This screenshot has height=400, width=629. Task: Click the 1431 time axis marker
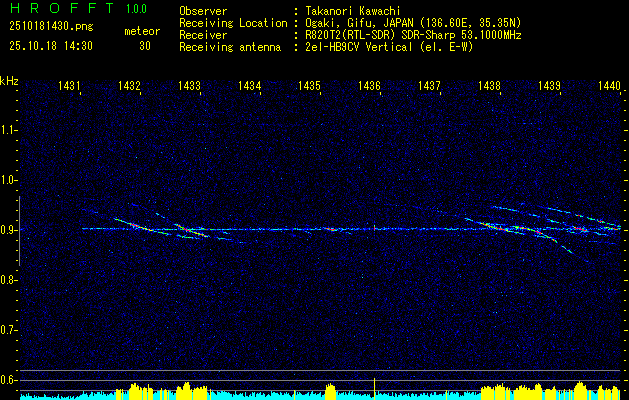coord(69,85)
